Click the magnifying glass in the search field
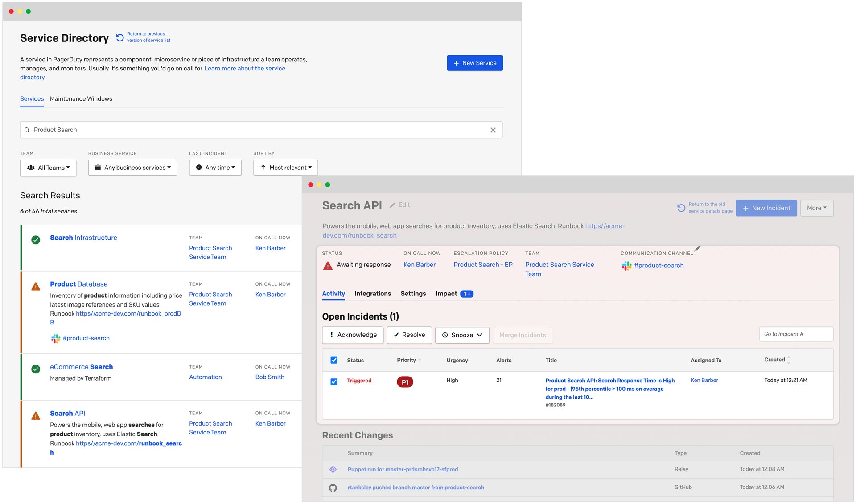The height and width of the screenshot is (504, 856). 27,130
